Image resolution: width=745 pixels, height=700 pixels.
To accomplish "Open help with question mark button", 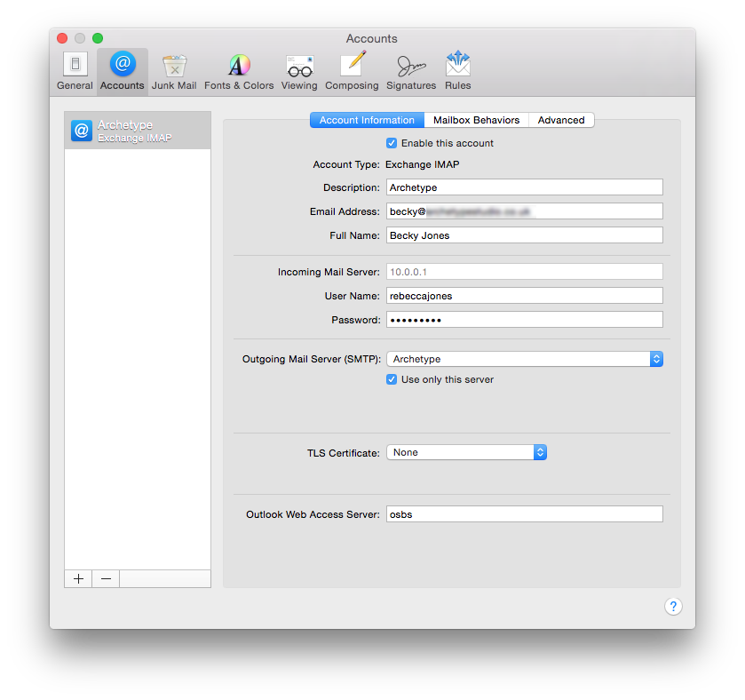I will pos(673,607).
